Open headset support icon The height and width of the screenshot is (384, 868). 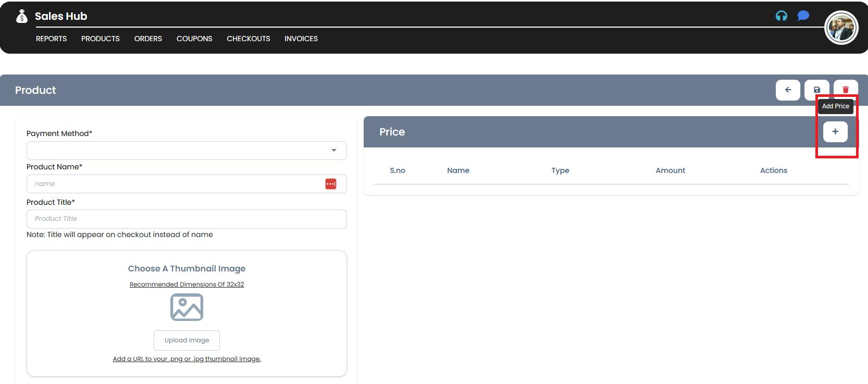click(781, 16)
